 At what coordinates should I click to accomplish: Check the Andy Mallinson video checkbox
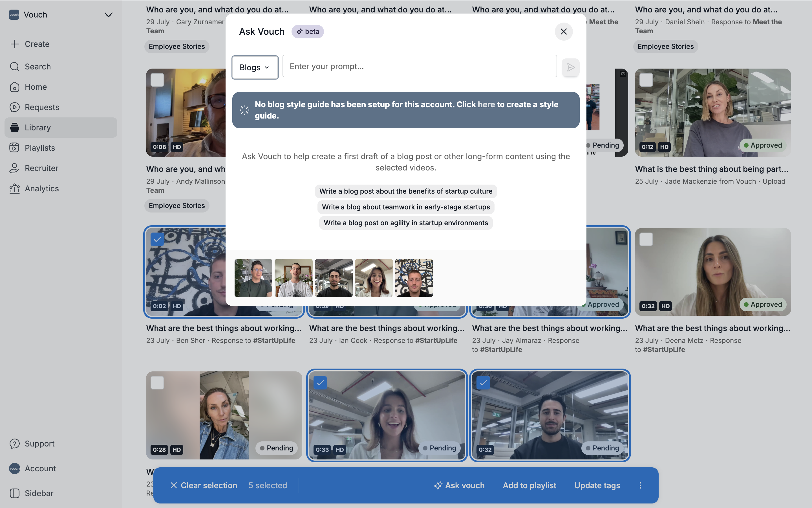(x=157, y=80)
